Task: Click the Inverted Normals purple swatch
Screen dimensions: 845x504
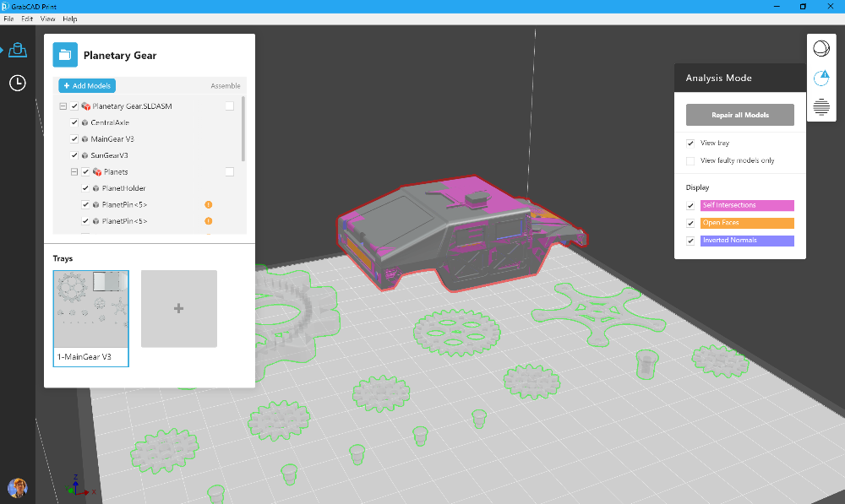Action: coord(747,241)
